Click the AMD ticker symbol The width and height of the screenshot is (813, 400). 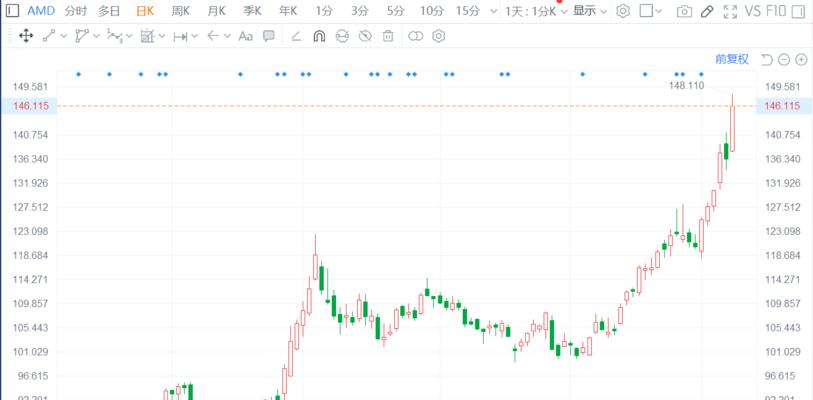coord(41,11)
